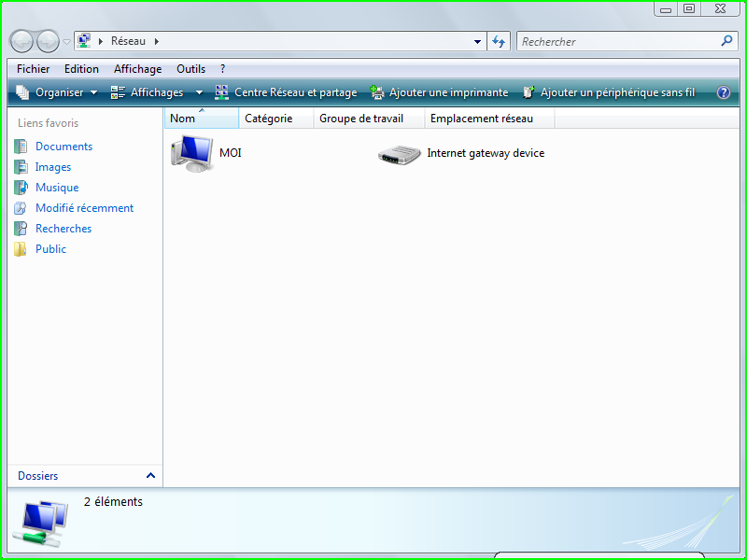
Task: Open the ? help menu
Action: pyautogui.click(x=222, y=69)
